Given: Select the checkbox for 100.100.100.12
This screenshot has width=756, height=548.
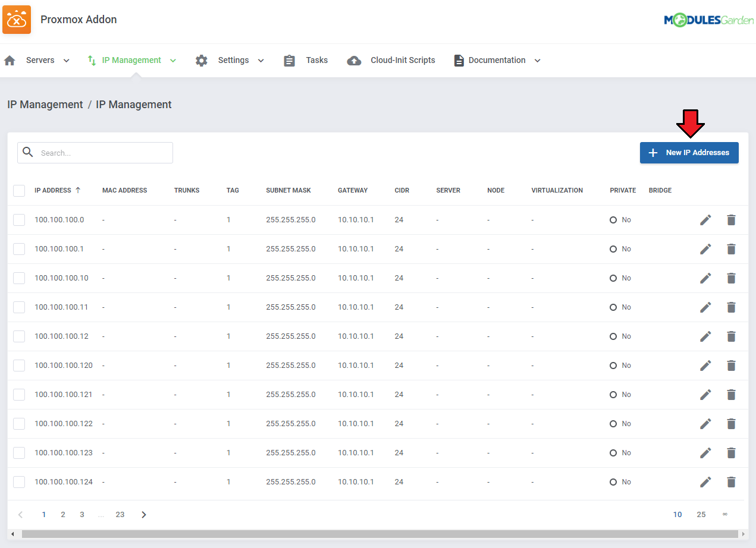Looking at the screenshot, I should [19, 336].
